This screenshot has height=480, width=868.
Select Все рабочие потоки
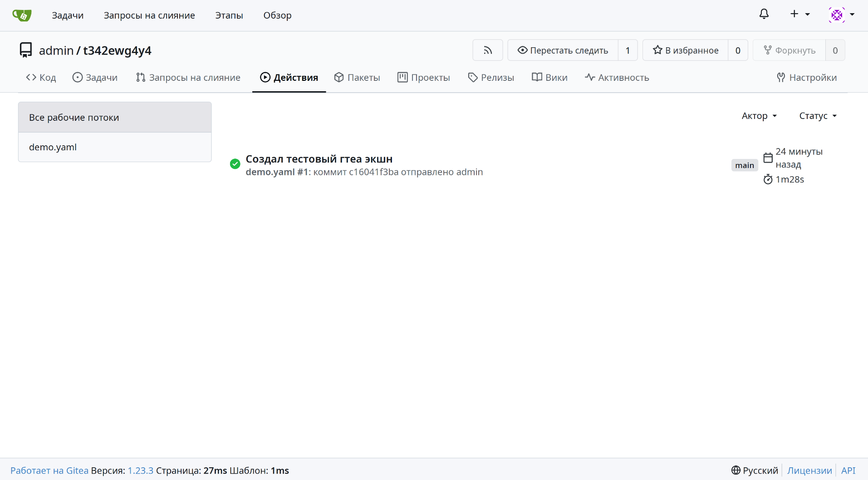(115, 118)
